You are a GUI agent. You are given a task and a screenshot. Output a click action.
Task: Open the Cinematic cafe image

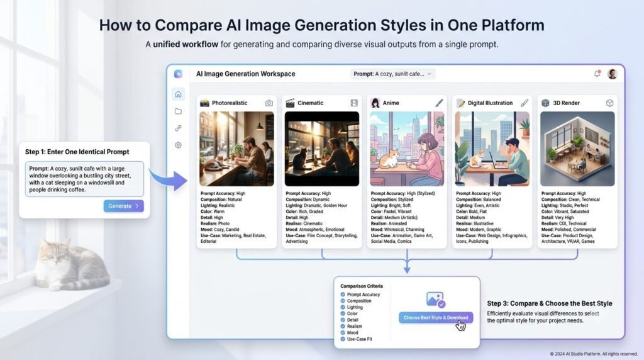click(x=322, y=149)
